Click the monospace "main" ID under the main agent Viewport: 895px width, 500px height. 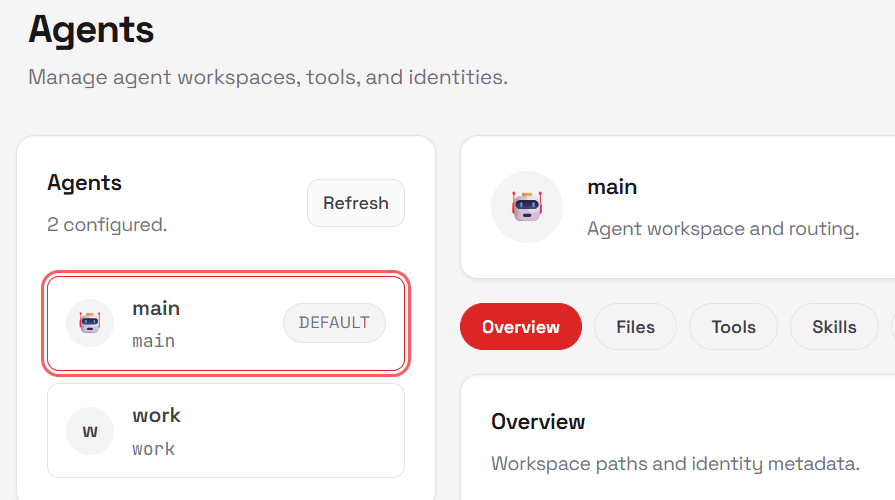pos(153,341)
